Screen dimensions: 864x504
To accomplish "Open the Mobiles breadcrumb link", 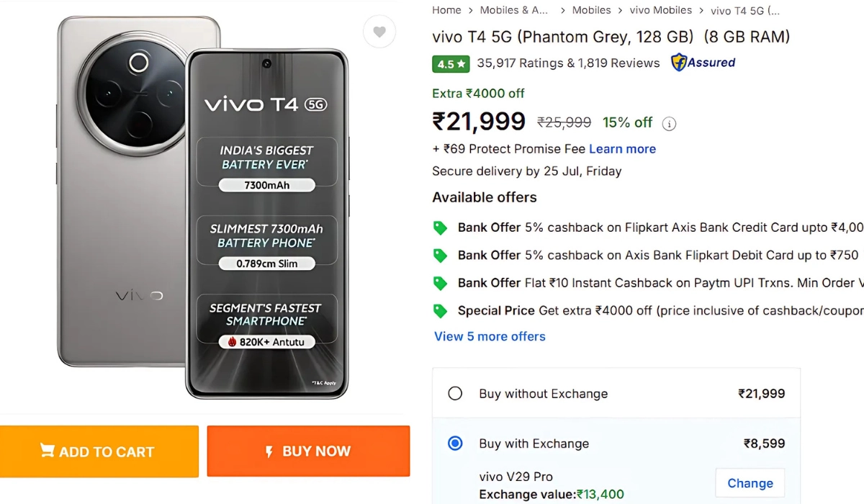I will coord(591,10).
